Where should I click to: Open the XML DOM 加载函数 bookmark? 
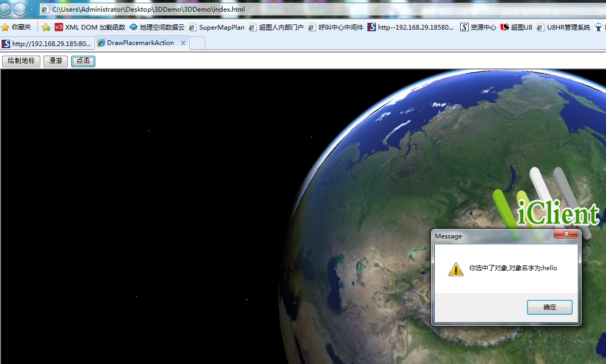pos(90,27)
